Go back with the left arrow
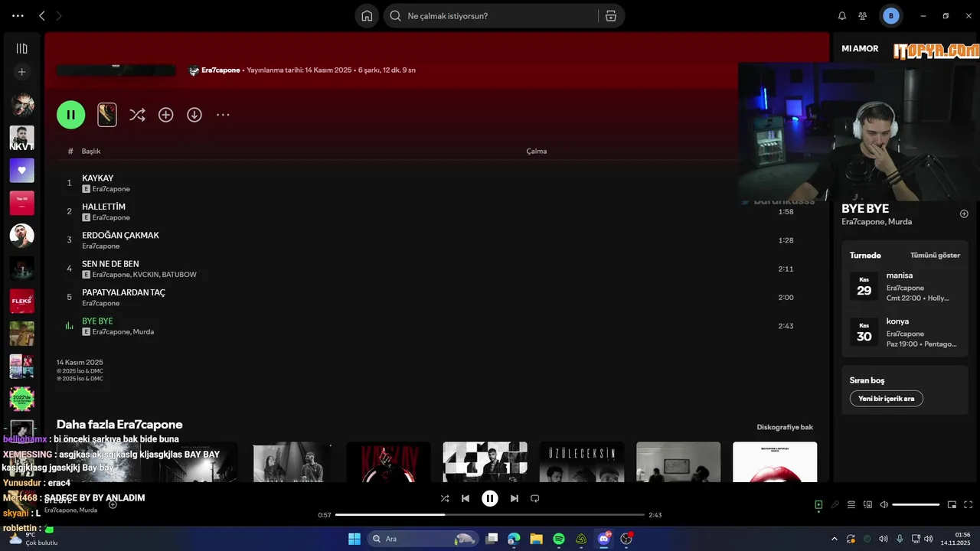 coord(42,16)
